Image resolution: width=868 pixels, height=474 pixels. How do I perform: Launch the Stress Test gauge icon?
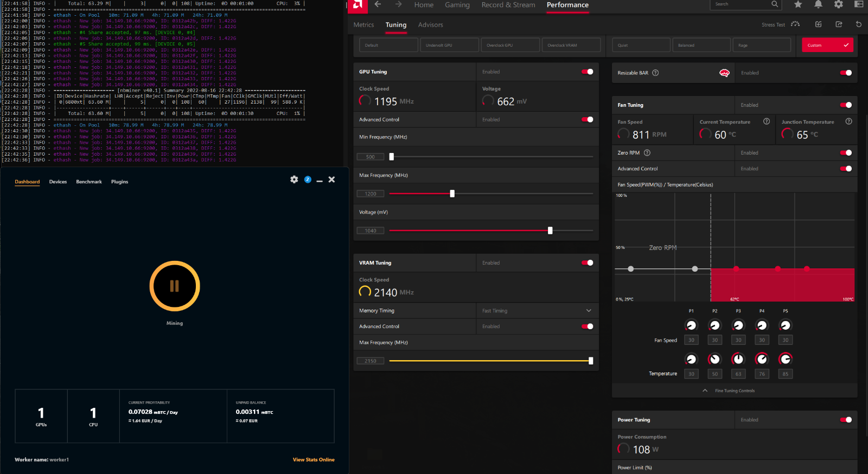795,24
